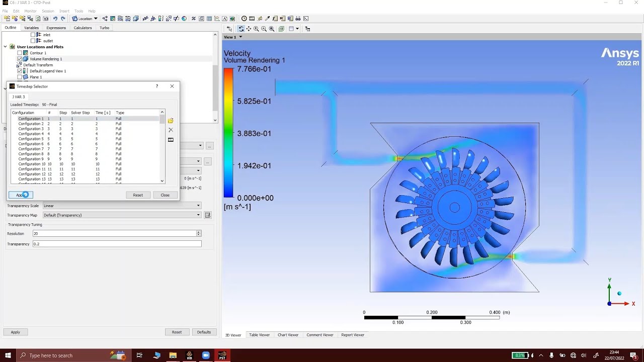Viewport: 644px width, 362px height.
Task: Click the Windows Start button
Action: [x=9, y=355]
